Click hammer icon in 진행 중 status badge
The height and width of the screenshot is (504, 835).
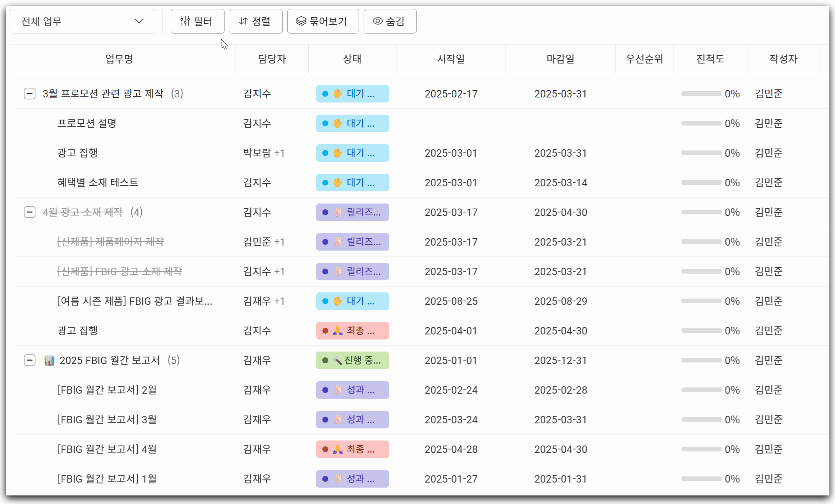click(338, 360)
